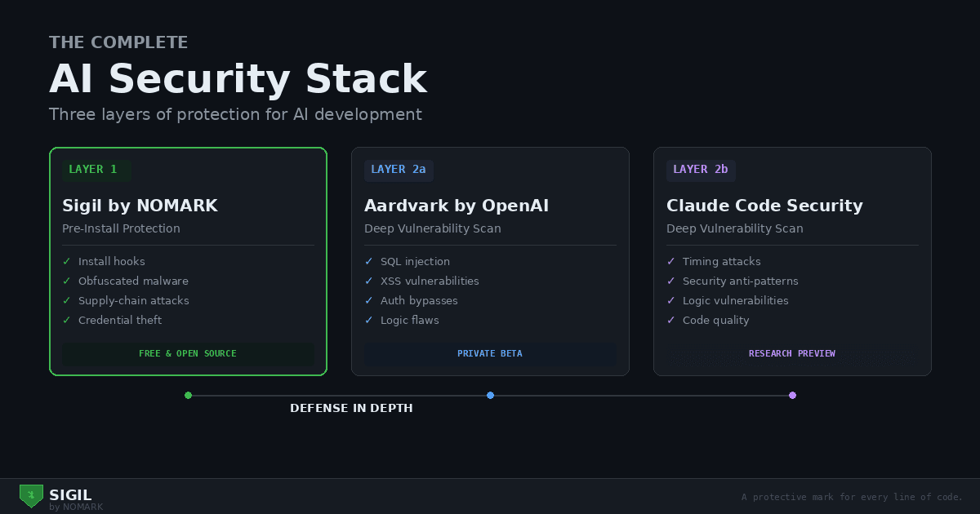The image size is (980, 514).
Task: Select the checkmark beside Obfuscated malware
Action: pos(66,281)
